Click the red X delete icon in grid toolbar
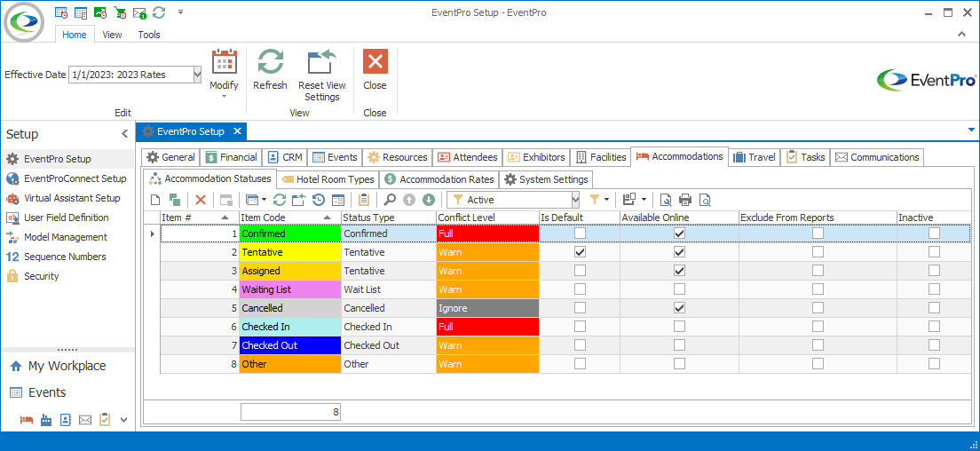The width and height of the screenshot is (980, 451). tap(201, 200)
